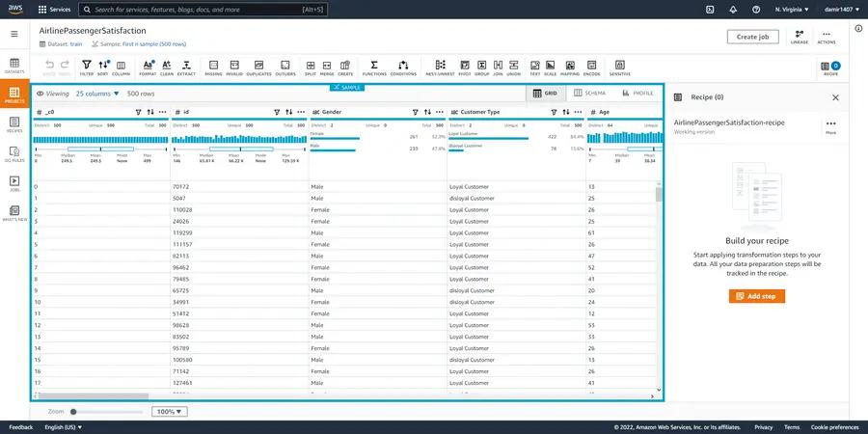This screenshot has height=434, width=868.
Task: Open the Group tool
Action: 481,68
